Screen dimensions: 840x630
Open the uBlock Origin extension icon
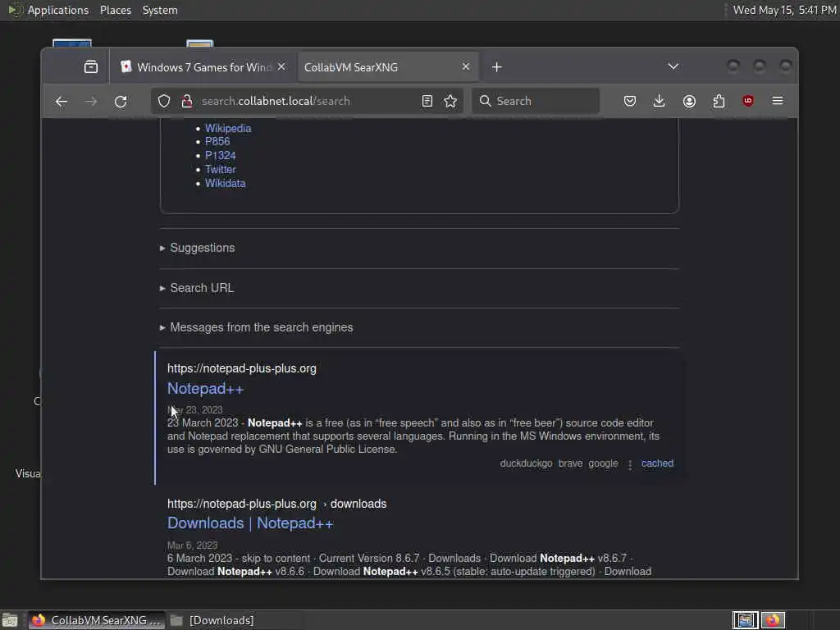(748, 101)
